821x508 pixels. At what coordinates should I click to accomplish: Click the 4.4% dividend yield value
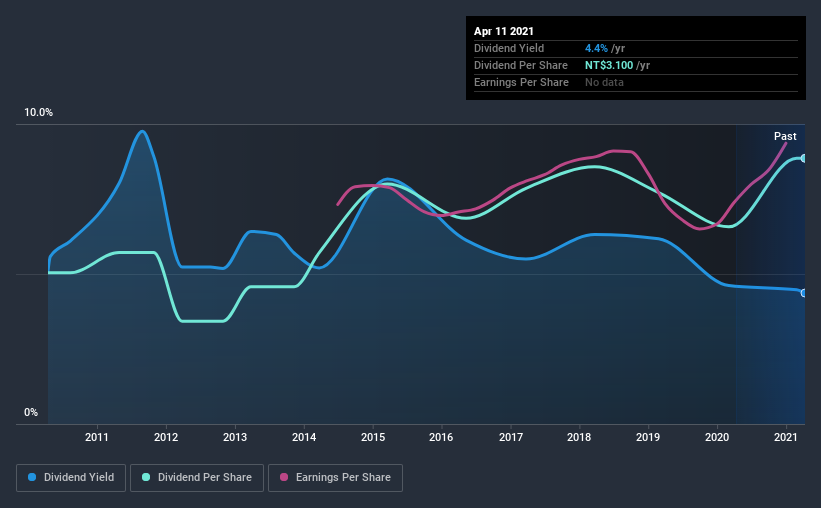click(x=596, y=48)
